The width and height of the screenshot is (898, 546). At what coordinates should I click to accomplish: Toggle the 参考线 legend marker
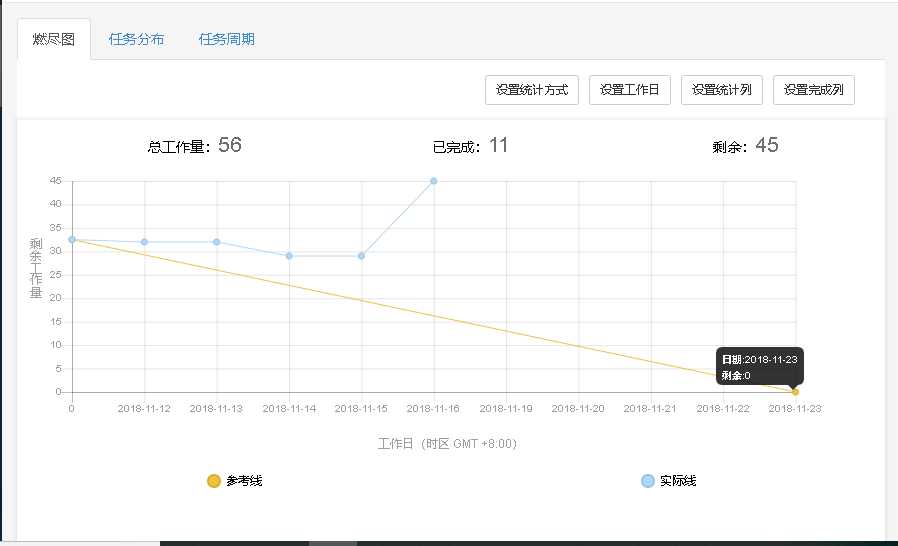point(214,481)
